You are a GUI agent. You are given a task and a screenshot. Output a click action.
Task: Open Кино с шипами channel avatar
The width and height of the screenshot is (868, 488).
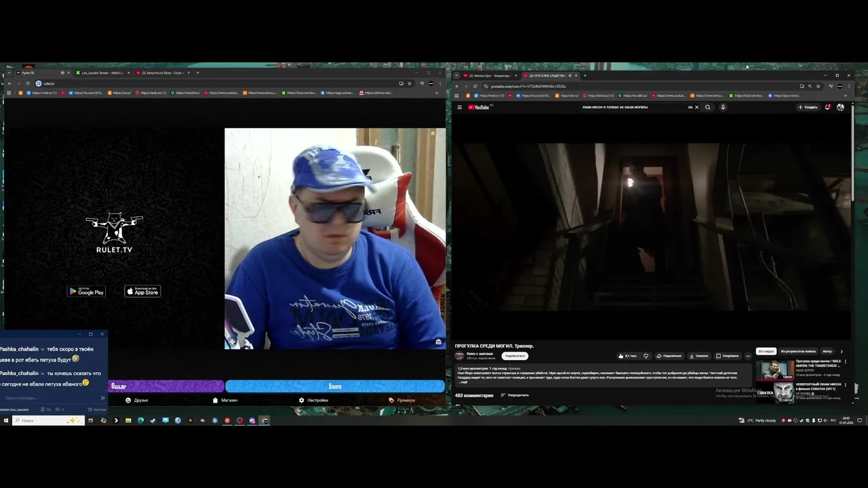459,355
